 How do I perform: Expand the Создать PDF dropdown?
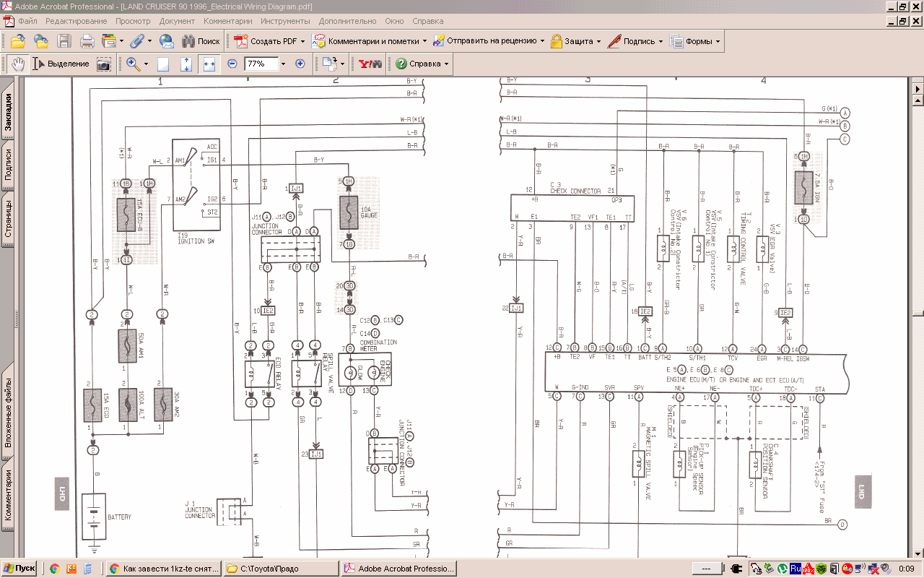[302, 41]
